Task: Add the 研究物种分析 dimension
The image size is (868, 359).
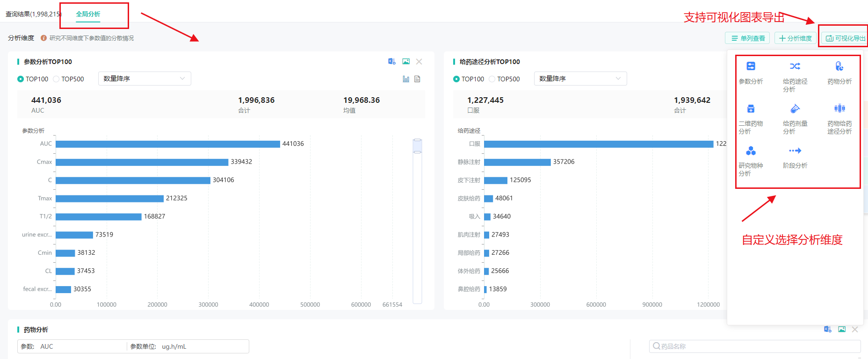Action: pyautogui.click(x=751, y=151)
